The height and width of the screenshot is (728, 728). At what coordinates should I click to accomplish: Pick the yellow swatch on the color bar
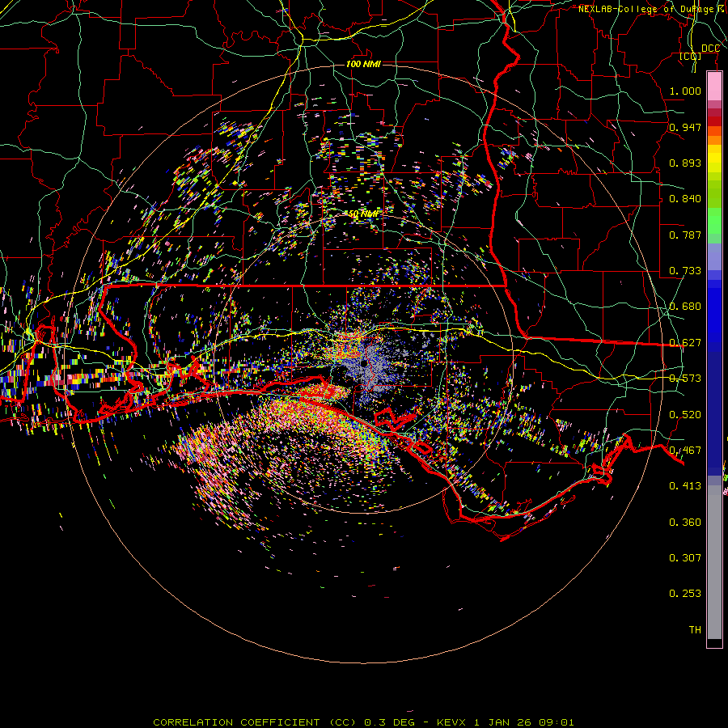(x=714, y=159)
